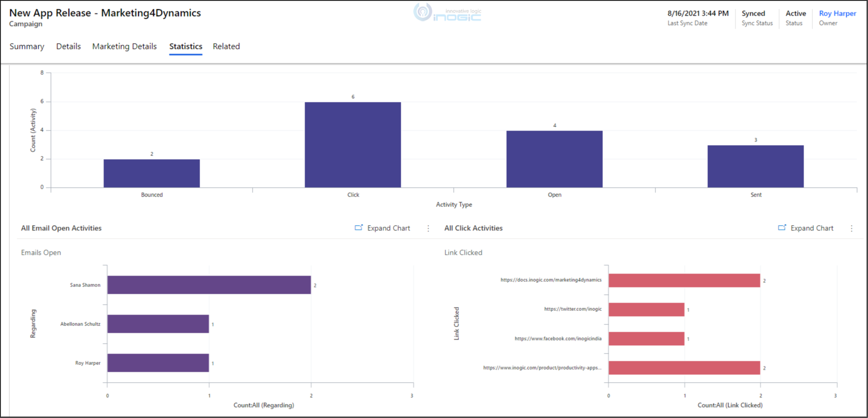Click the Expand Chart icon for Click Activities
The height and width of the screenshot is (418, 868).
pyautogui.click(x=782, y=228)
